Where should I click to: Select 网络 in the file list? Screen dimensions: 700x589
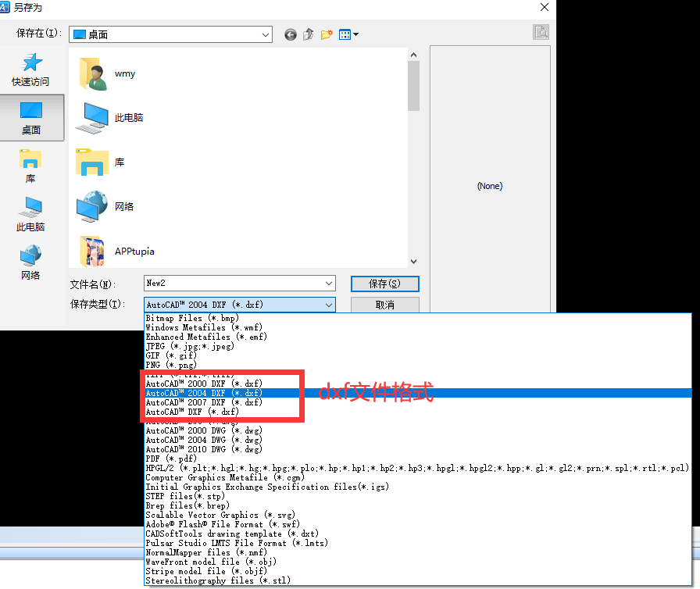coord(105,206)
